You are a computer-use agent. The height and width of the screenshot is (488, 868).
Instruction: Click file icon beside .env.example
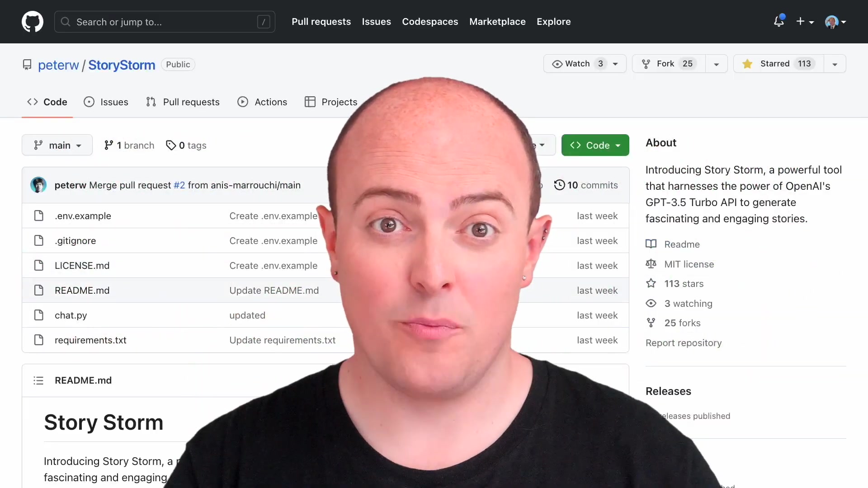pyautogui.click(x=39, y=216)
